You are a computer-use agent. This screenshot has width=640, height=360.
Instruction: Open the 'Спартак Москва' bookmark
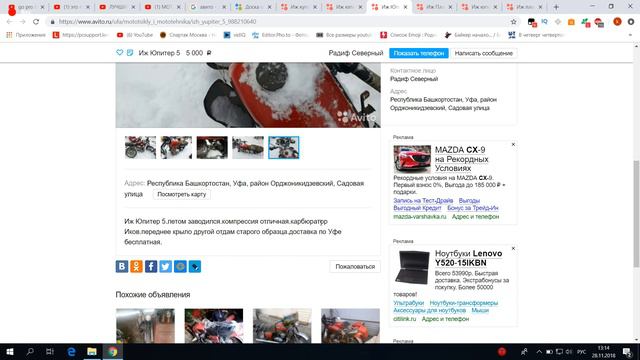point(188,35)
